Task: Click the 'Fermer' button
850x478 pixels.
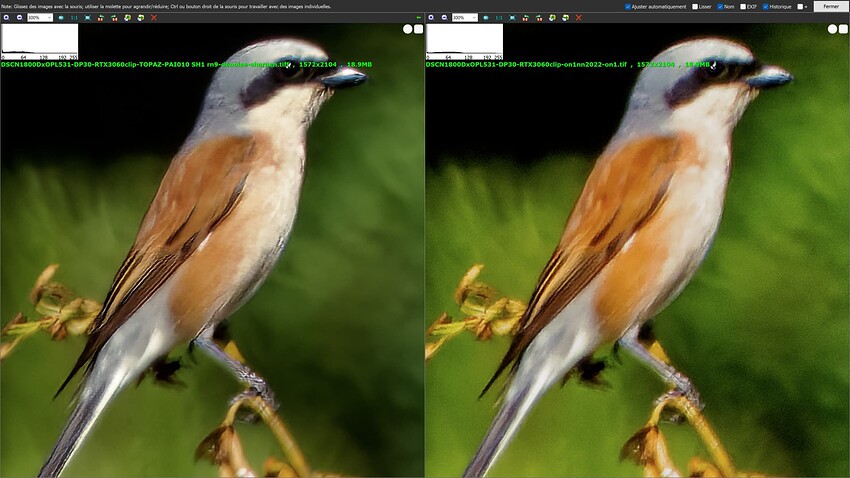Action: pos(829,6)
